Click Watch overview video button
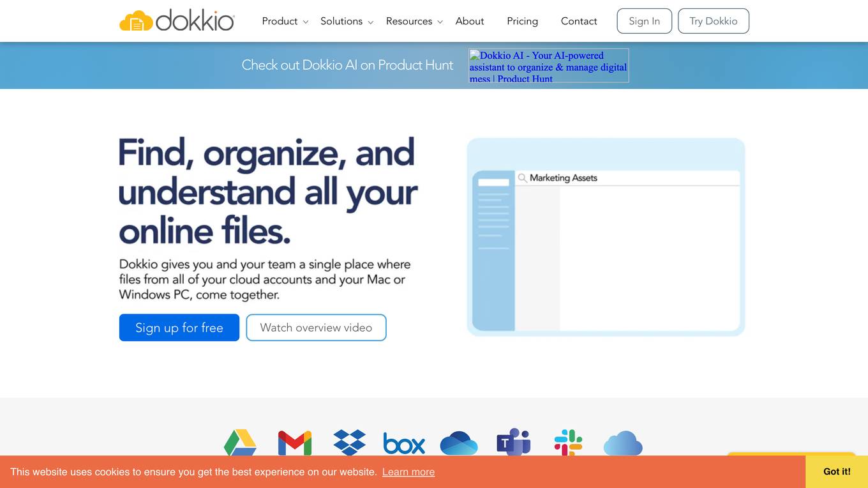 point(316,328)
